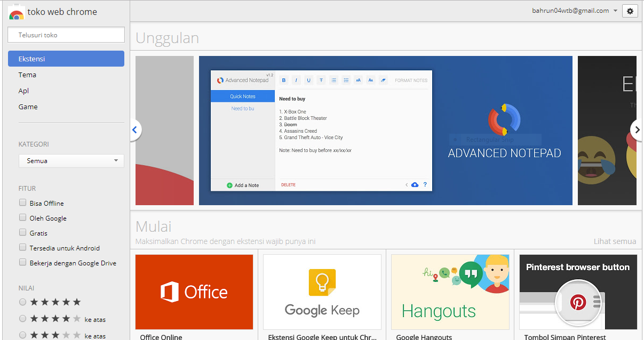This screenshot has height=340, width=644.
Task: Click the Chrome Web Store logo icon
Action: point(16,12)
